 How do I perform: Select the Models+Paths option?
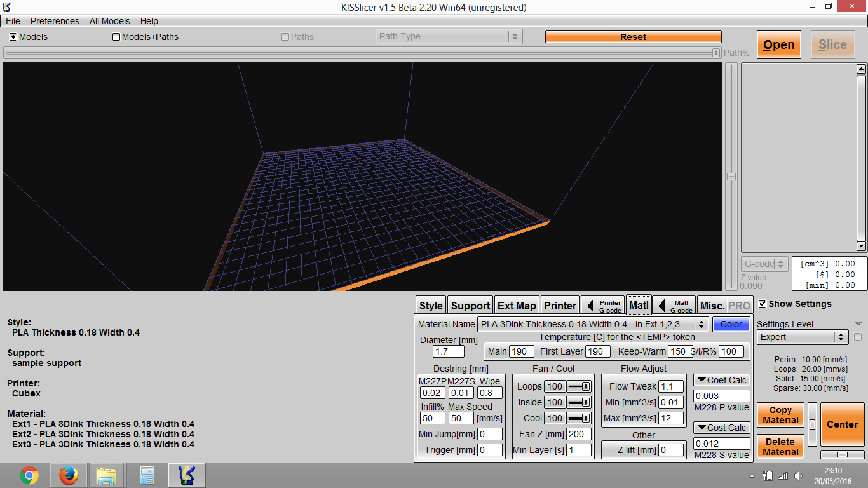(x=116, y=37)
